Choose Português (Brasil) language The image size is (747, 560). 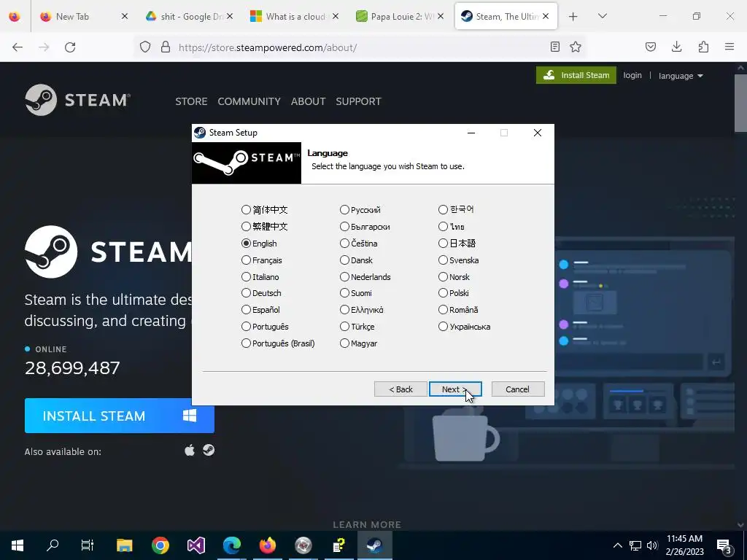[278, 343]
